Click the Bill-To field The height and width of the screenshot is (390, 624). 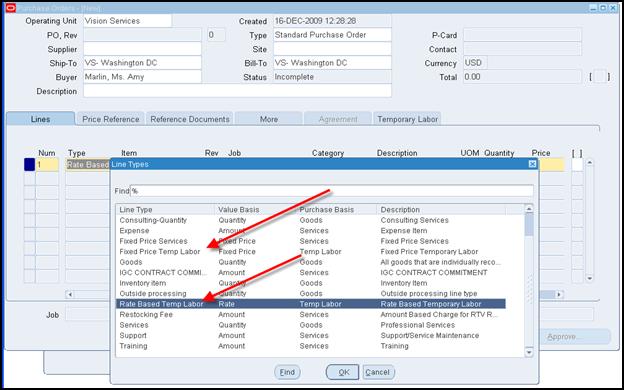coord(332,63)
